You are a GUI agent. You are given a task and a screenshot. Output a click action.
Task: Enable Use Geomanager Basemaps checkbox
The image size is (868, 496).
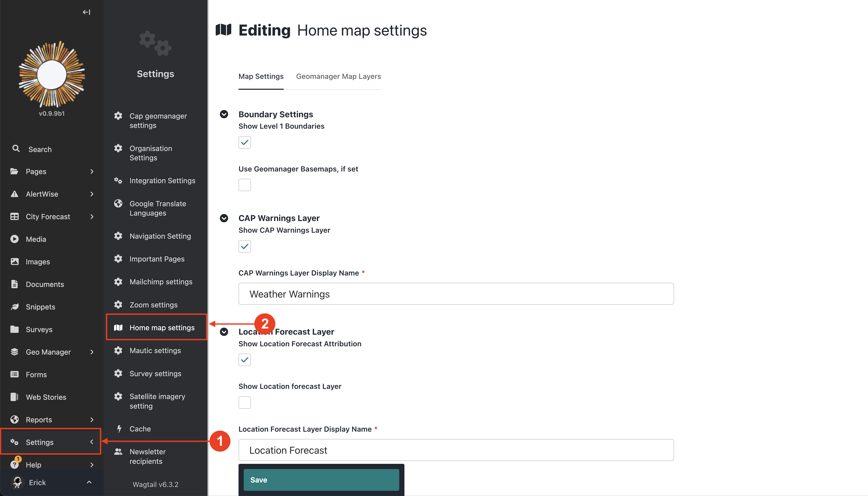click(244, 185)
